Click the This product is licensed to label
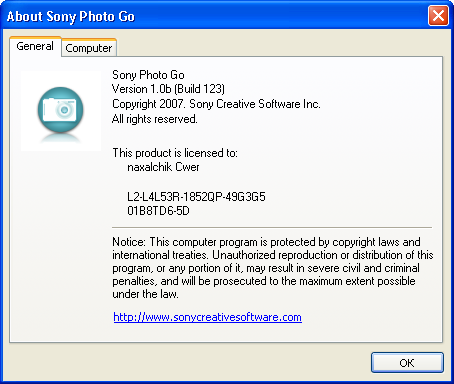 click(x=175, y=153)
